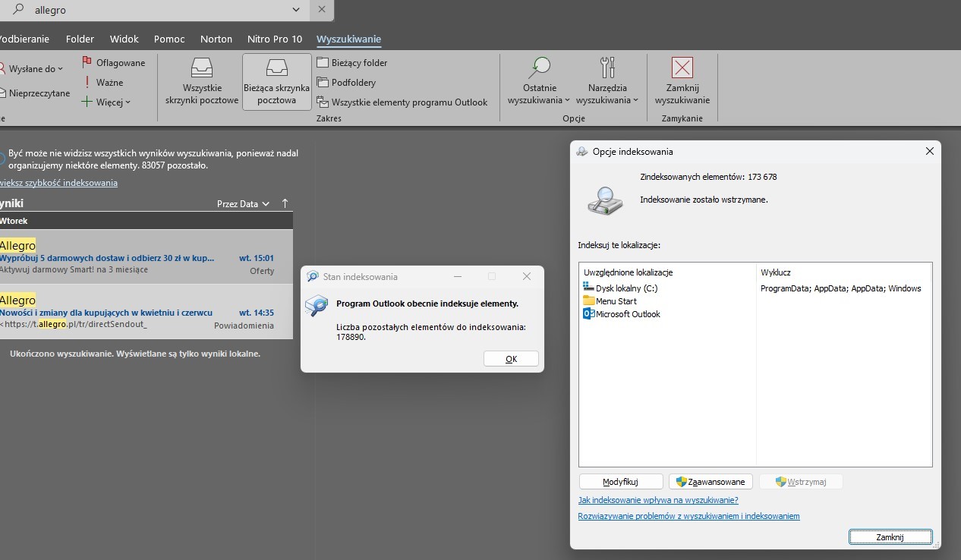The width and height of the screenshot is (961, 560).
Task: Click Zamknij wyszukiwanie red X icon
Action: pyautogui.click(x=682, y=68)
